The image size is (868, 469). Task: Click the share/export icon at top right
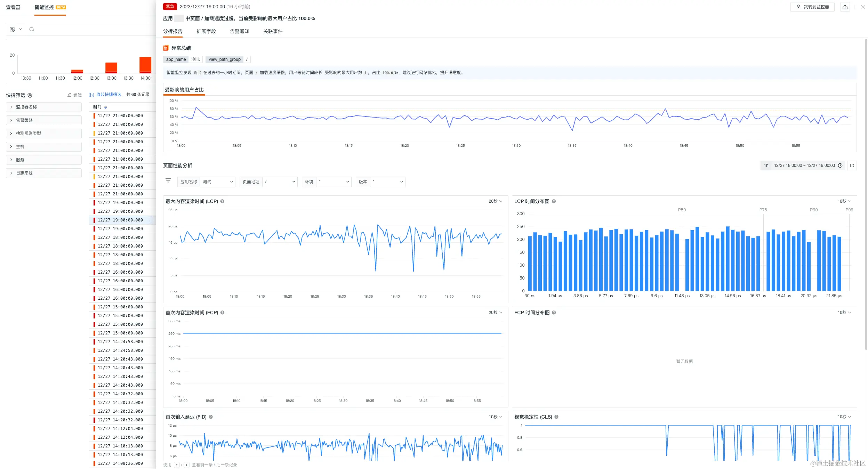[845, 7]
